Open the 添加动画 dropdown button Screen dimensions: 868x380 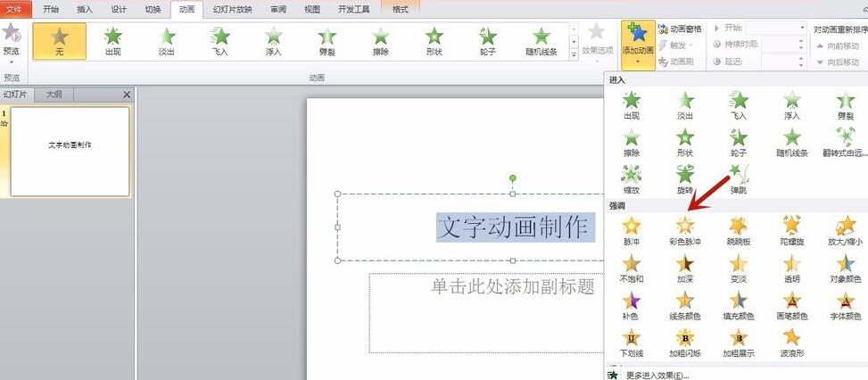pyautogui.click(x=638, y=45)
